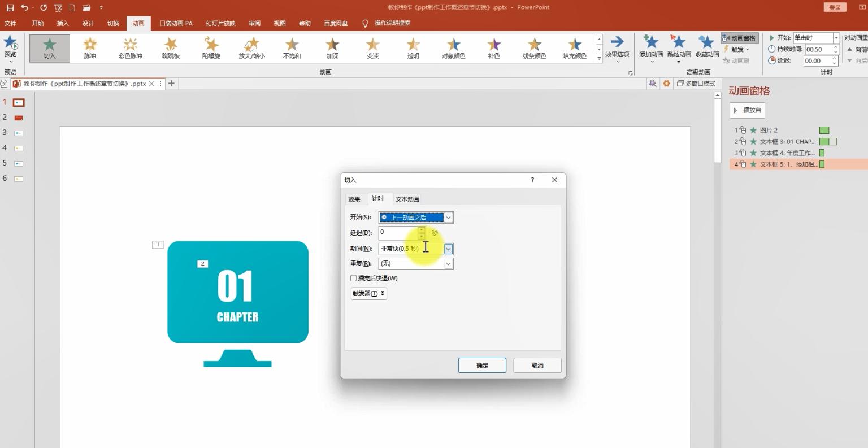868x448 pixels.
Task: Select the 跷跷板 (Teeter) animation effect
Action: click(x=171, y=47)
